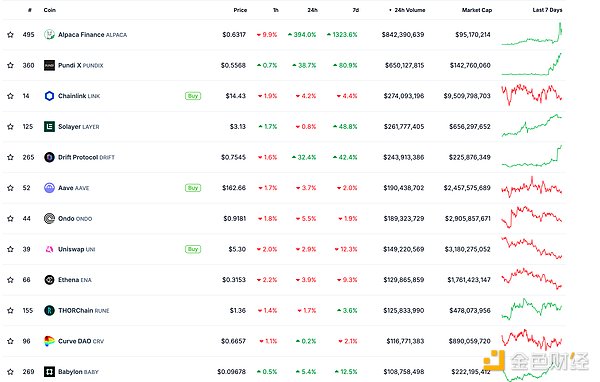Image resolution: width=600 pixels, height=382 pixels.
Task: Open Solayer's 7-day sparkline chart
Action: tap(532, 125)
